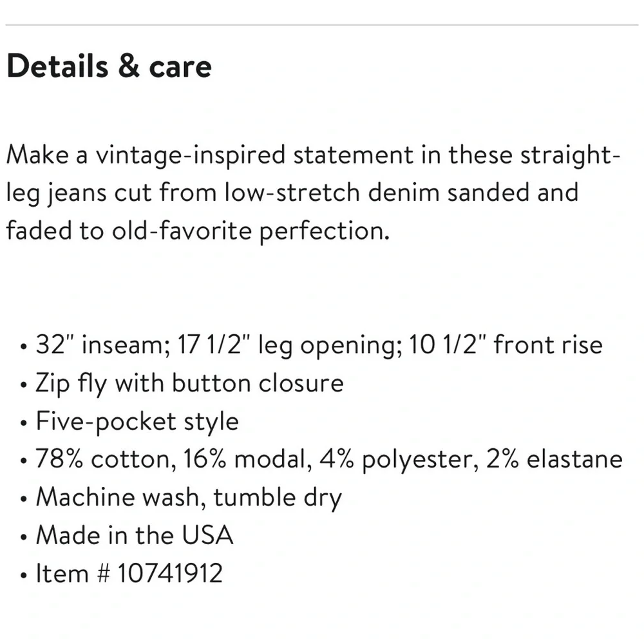Select the 'Zip fly with button closure' line
Image resolution: width=644 pixels, height=644 pixels.
pos(189,384)
